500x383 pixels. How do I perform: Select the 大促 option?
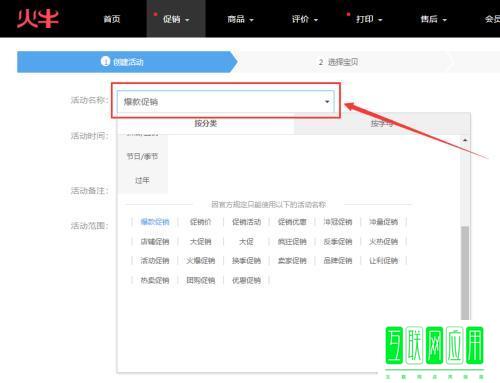pos(246,241)
